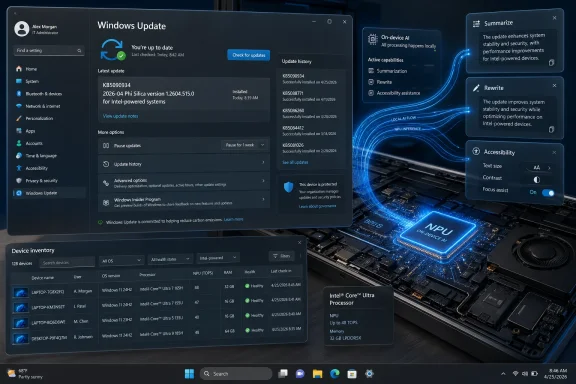Click the Filters button in Device inventory
This screenshot has width=576, height=384.
pos(282,256)
